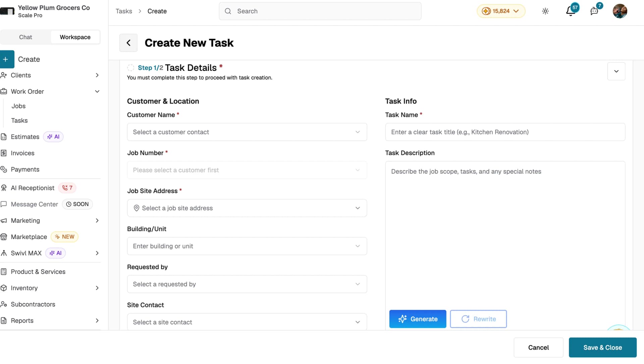The width and height of the screenshot is (644, 364).
Task: Click the Product & Services icon
Action: (4, 272)
